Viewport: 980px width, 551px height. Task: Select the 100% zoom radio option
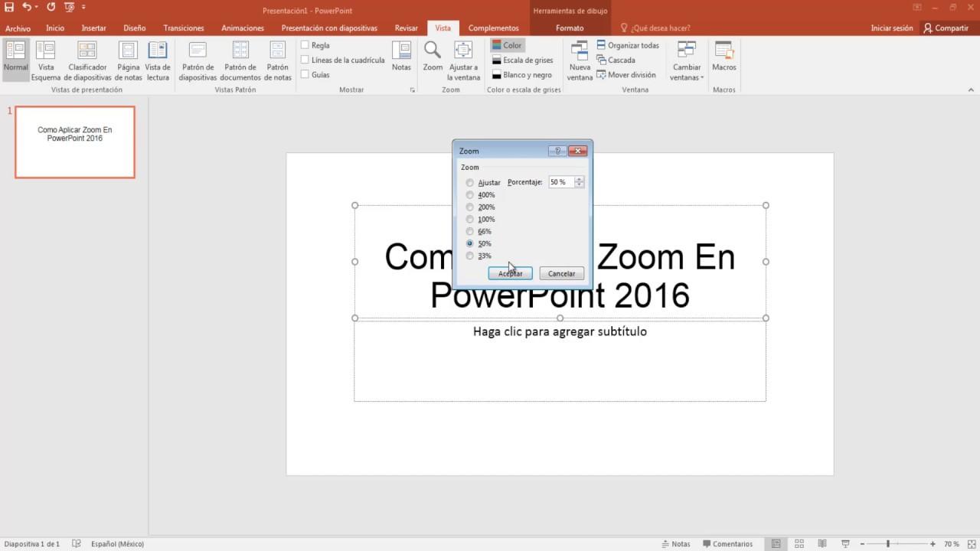click(470, 220)
